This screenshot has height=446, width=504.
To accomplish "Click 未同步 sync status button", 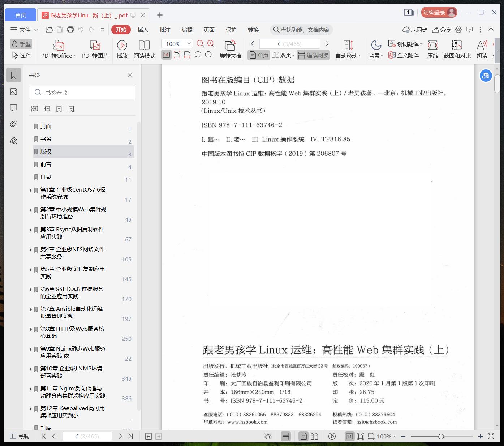I will (x=415, y=30).
